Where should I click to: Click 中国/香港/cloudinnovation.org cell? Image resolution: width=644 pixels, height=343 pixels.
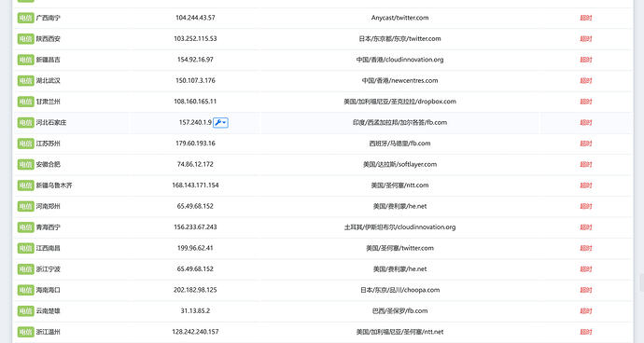(x=400, y=60)
